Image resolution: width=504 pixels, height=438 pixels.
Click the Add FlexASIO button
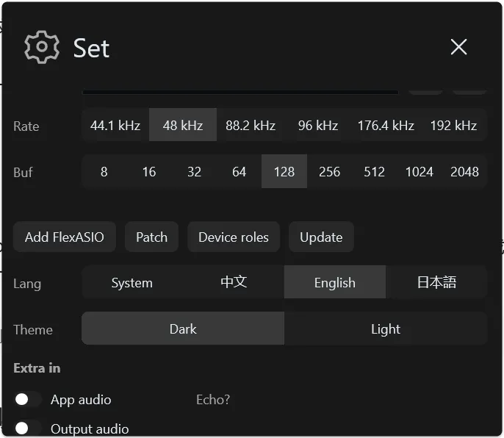[x=65, y=237]
